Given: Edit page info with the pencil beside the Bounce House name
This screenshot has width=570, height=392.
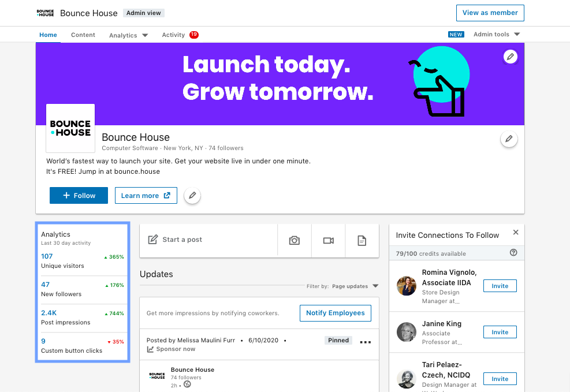Looking at the screenshot, I should (x=509, y=139).
